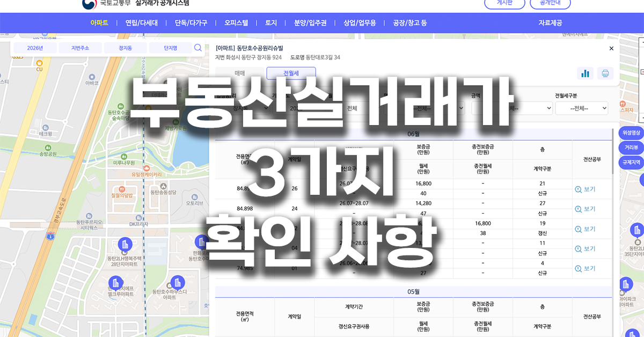Click the 도로명 동탄대로3길 34 address text
644x337 pixels.
click(315, 57)
